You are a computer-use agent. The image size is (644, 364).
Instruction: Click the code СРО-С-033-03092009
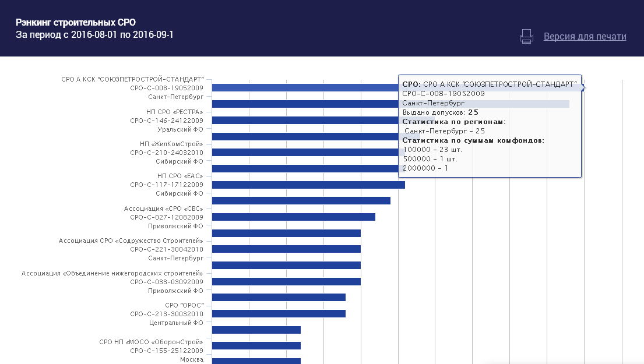click(x=167, y=282)
